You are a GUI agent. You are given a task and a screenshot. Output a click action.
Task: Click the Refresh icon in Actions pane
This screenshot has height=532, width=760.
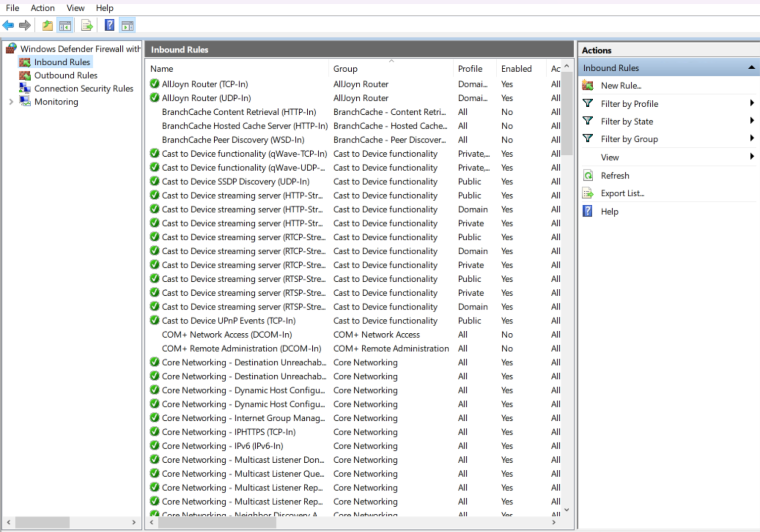point(588,175)
